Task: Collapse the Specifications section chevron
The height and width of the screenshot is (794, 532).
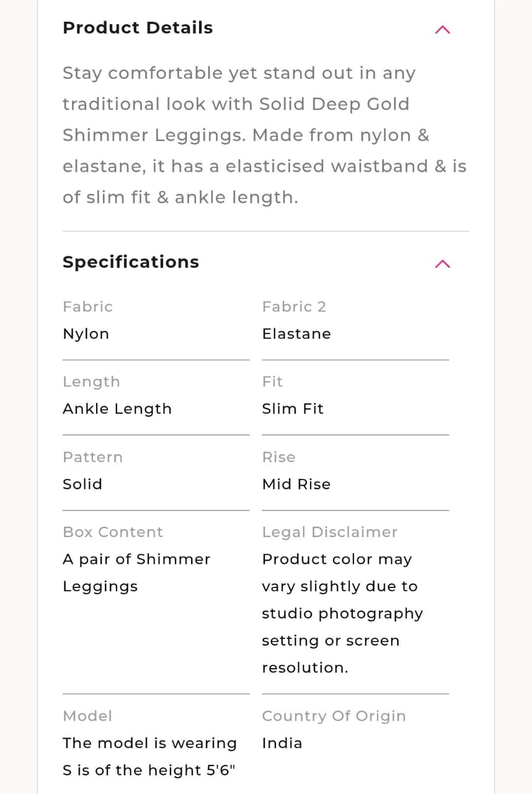Action: 442,264
